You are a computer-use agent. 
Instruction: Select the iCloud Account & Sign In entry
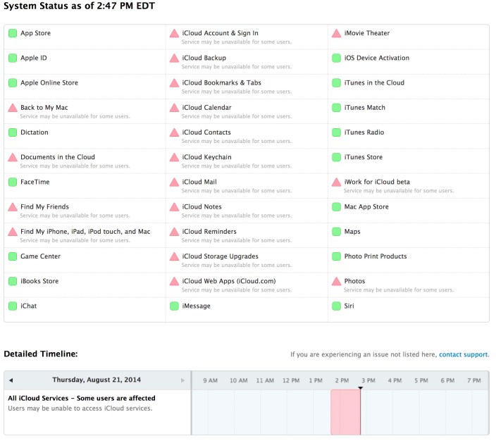[x=220, y=33]
